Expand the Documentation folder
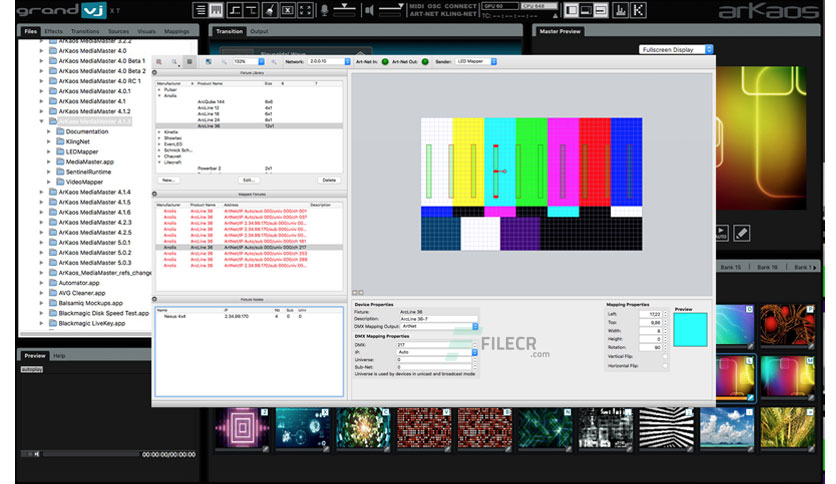 pos(49,132)
